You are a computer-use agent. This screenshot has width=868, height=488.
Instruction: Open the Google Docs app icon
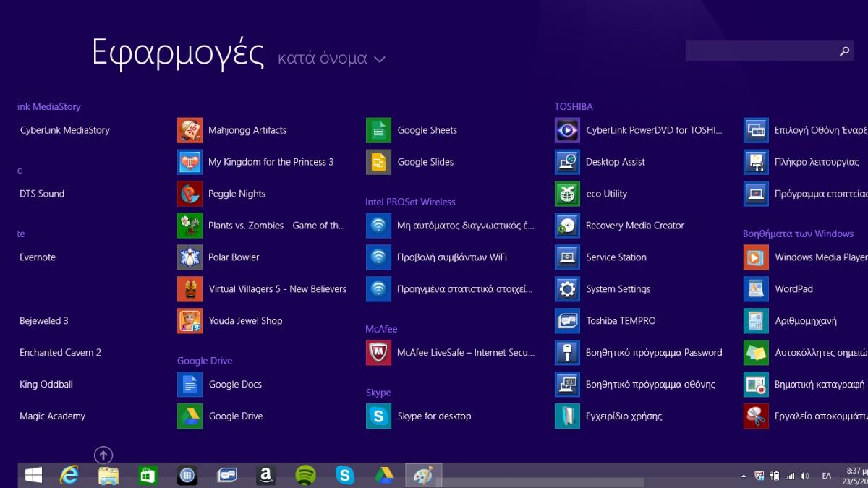[x=190, y=385]
